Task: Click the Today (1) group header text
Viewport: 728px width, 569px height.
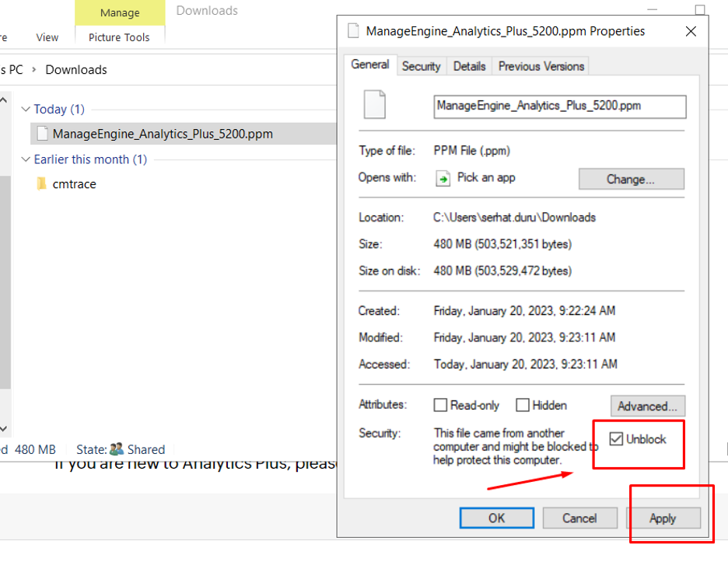Action: 59,110
